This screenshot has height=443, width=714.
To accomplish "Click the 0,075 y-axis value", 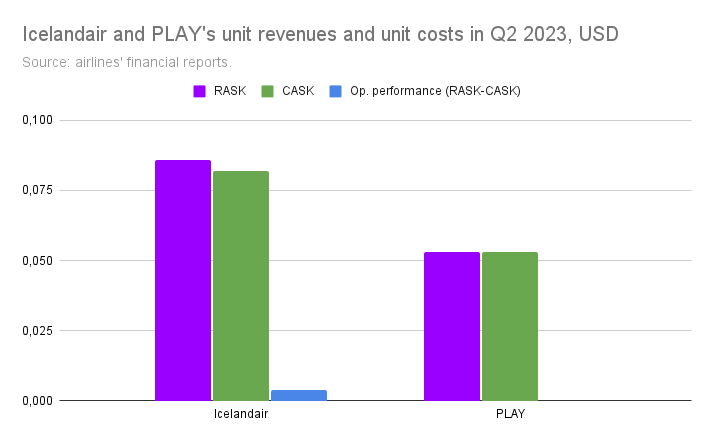I will pos(37,190).
